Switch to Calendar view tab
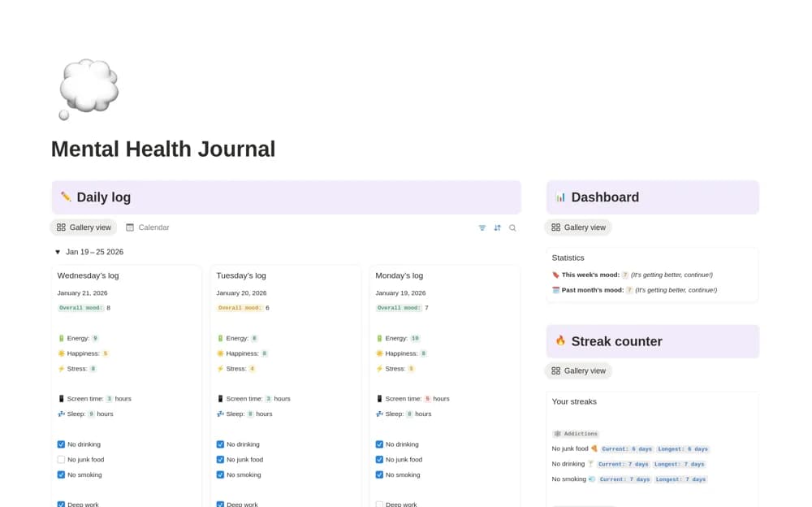 click(148, 227)
